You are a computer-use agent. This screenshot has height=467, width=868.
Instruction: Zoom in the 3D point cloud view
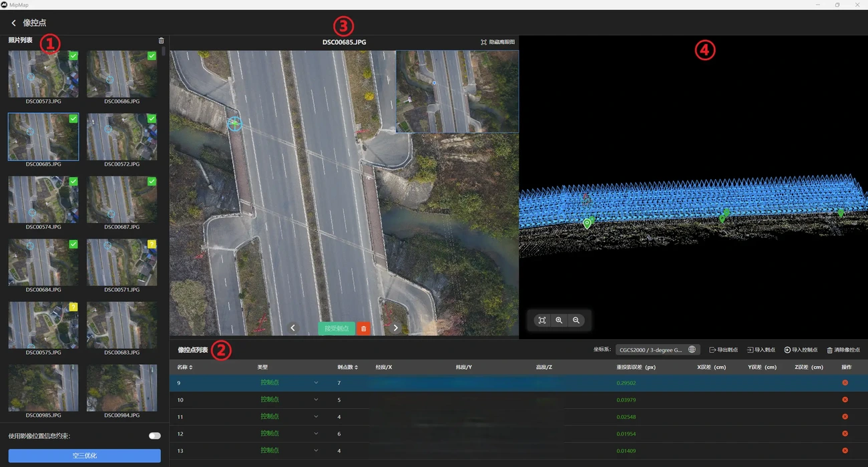tap(559, 321)
